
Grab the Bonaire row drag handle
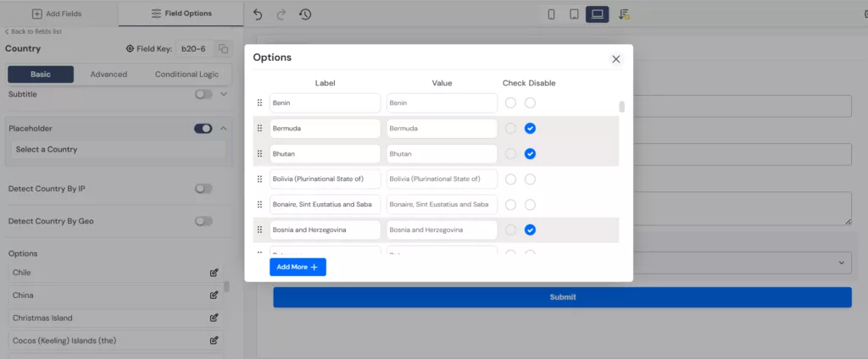pos(259,205)
